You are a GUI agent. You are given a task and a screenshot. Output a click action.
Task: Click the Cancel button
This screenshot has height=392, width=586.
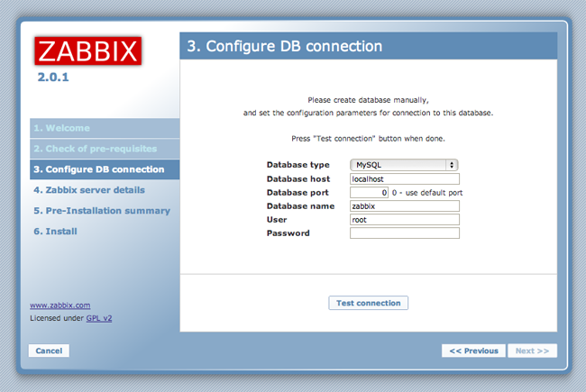pos(49,351)
